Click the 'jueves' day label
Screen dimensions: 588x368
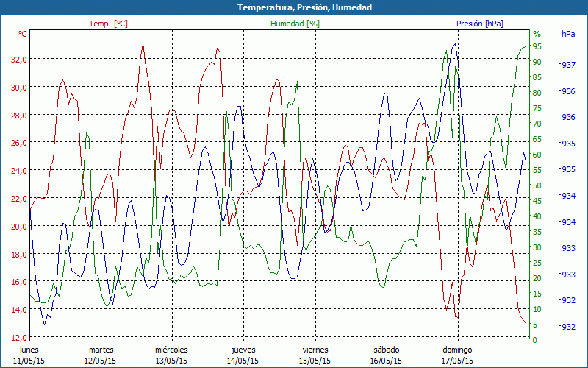click(243, 350)
